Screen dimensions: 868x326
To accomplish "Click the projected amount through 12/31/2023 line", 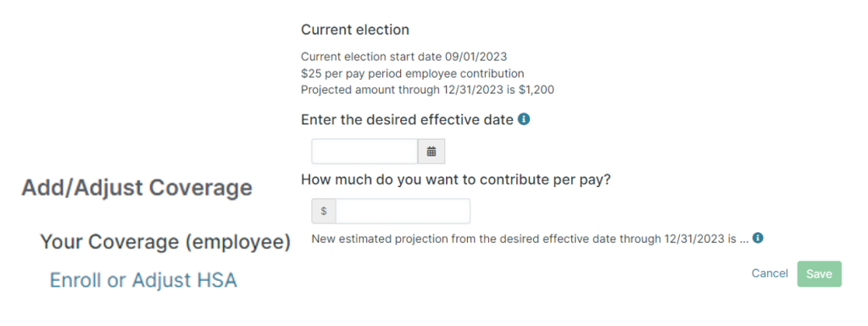I will pyautogui.click(x=427, y=90).
